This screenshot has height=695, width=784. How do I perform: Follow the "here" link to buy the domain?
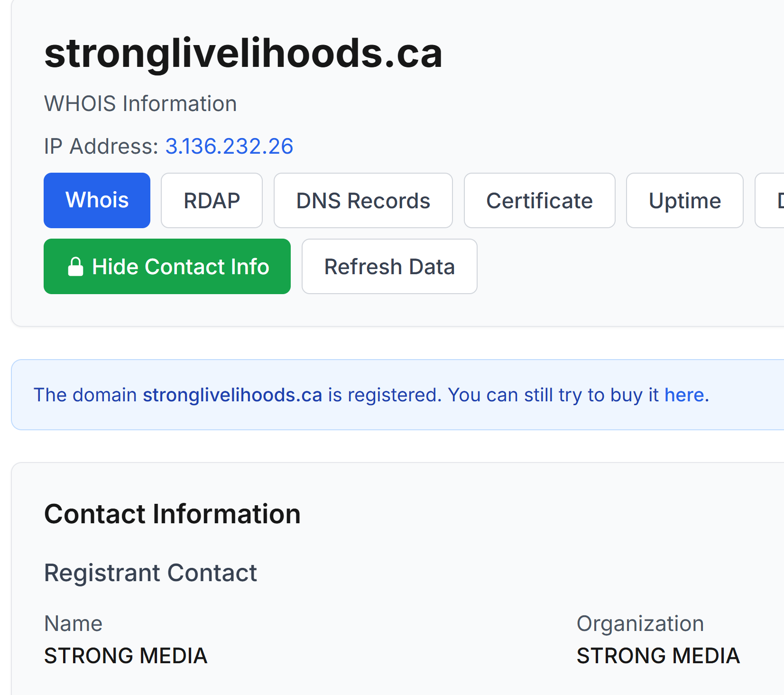(684, 395)
